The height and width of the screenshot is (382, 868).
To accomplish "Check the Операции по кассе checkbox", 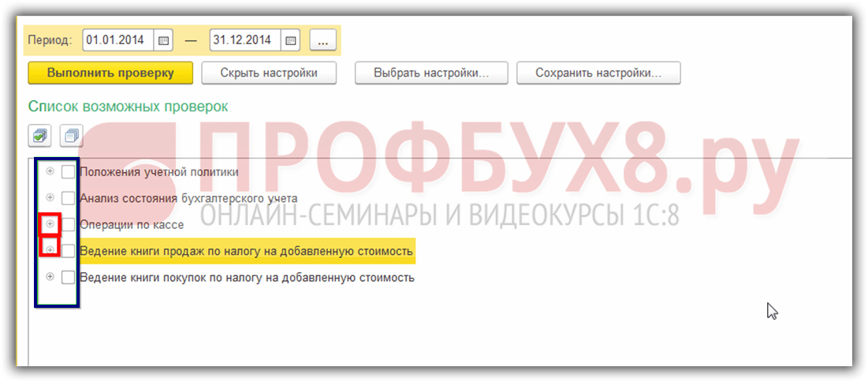I will (x=69, y=225).
